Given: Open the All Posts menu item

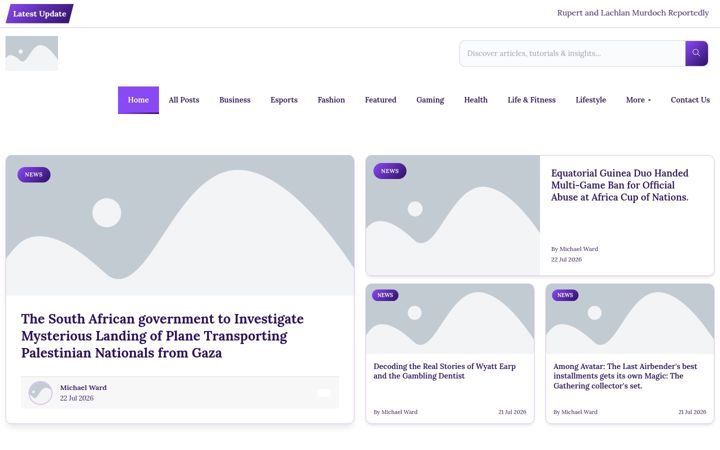Looking at the screenshot, I should tap(184, 100).
